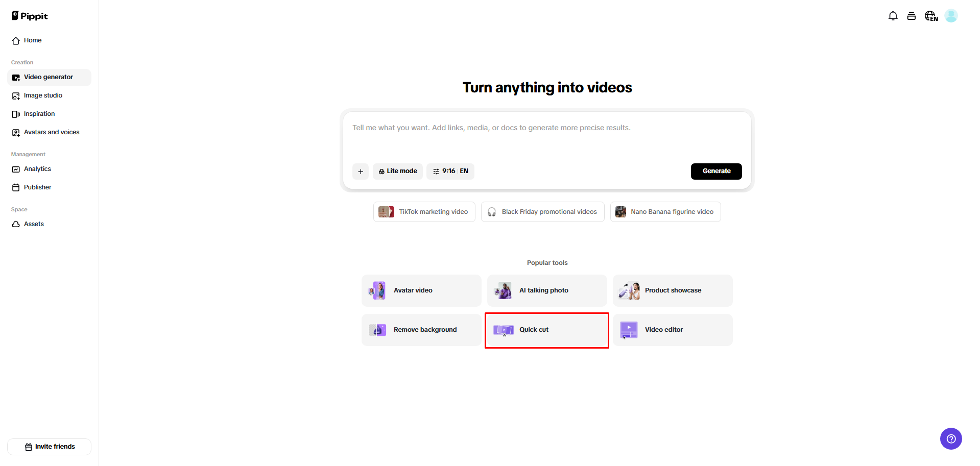
Task: Open the Analytics panel
Action: [x=37, y=169]
